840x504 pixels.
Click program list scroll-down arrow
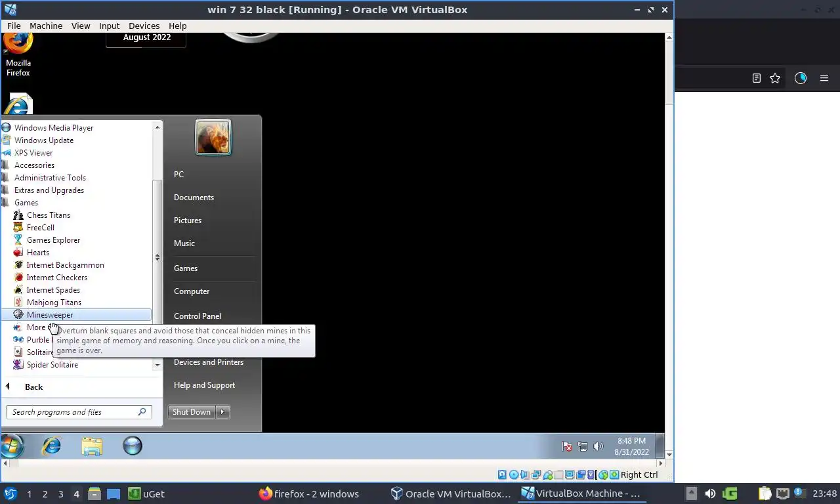pyautogui.click(x=157, y=365)
